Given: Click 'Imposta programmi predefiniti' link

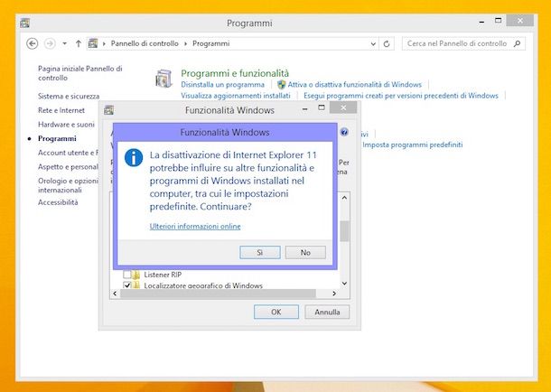Looking at the screenshot, I should pyautogui.click(x=413, y=145).
